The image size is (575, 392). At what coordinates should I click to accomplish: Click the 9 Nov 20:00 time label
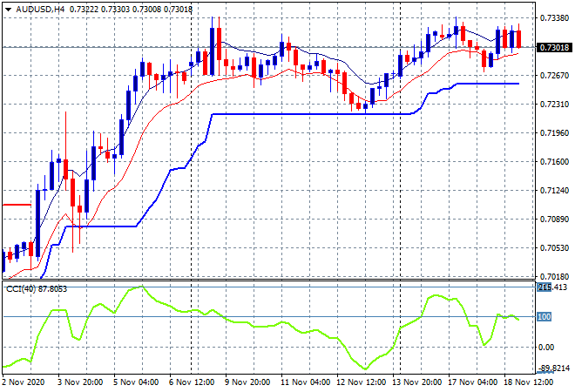[x=247, y=382]
